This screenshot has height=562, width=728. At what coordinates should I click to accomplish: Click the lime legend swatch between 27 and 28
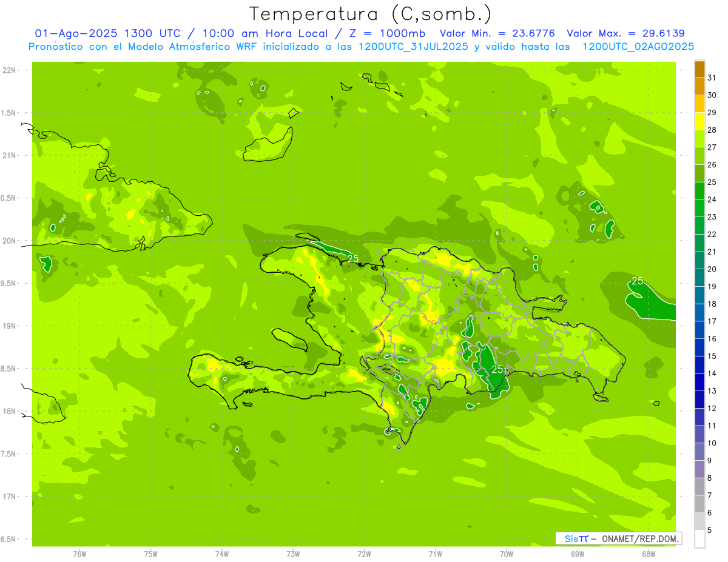pos(699,138)
